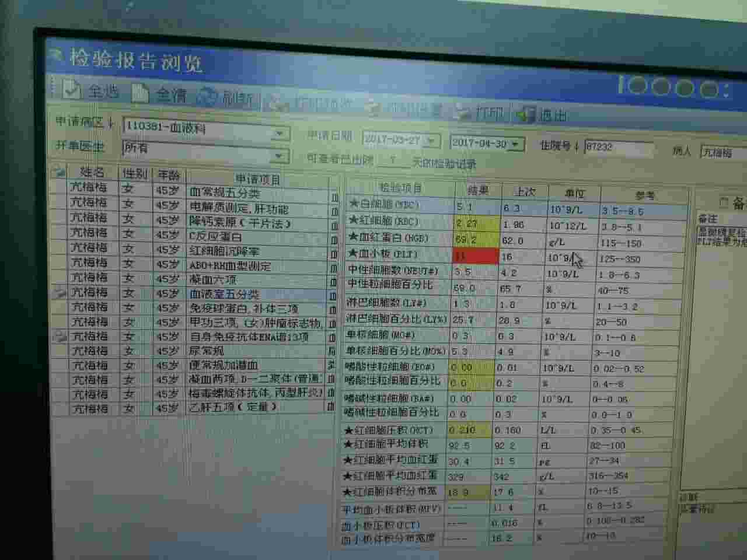The height and width of the screenshot is (560, 747).
Task: Click the 全选 (Select All) toolbar icon
Action: click(x=72, y=89)
